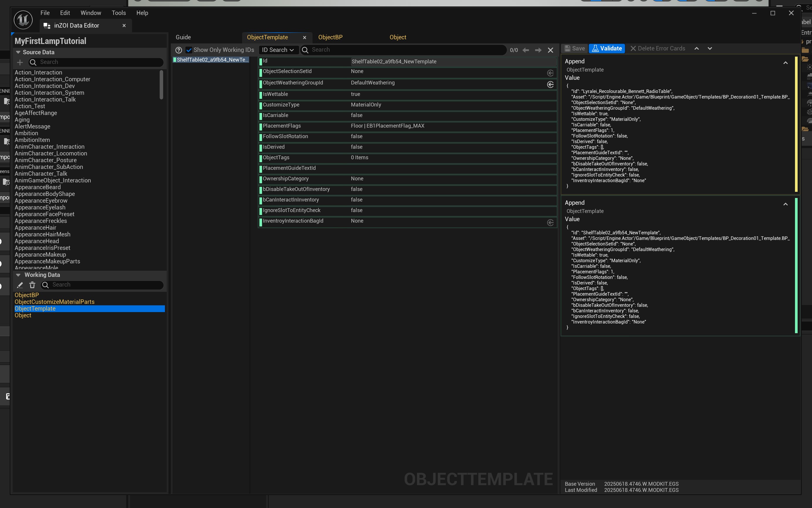Select ObjectTemplate in Working Data
The image size is (812, 508).
[90, 309]
